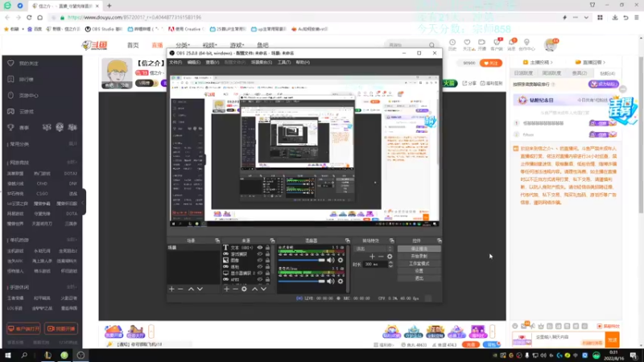The width and height of the screenshot is (644, 362).
Task: Remove selected source with minus icon
Action: [x=235, y=289]
